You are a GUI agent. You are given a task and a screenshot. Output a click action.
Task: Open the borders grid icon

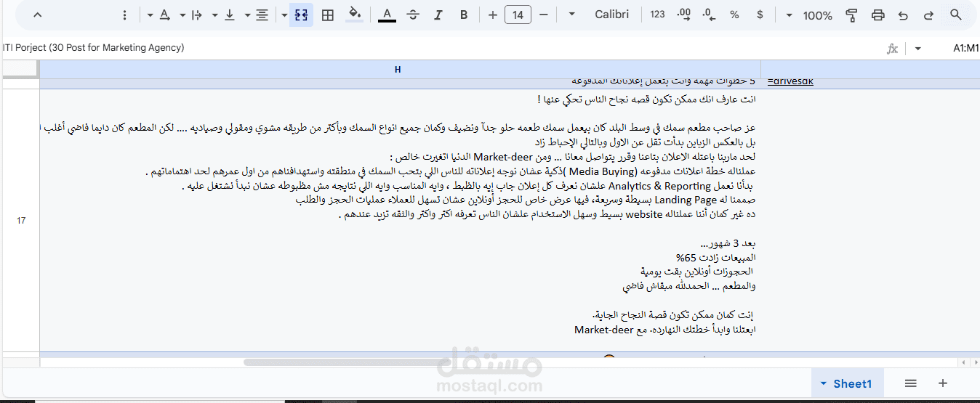coord(328,15)
